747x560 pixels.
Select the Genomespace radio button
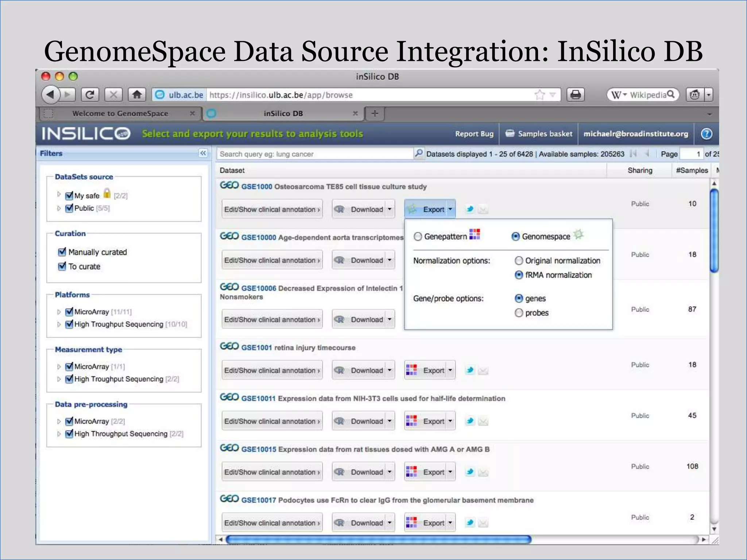[515, 237]
